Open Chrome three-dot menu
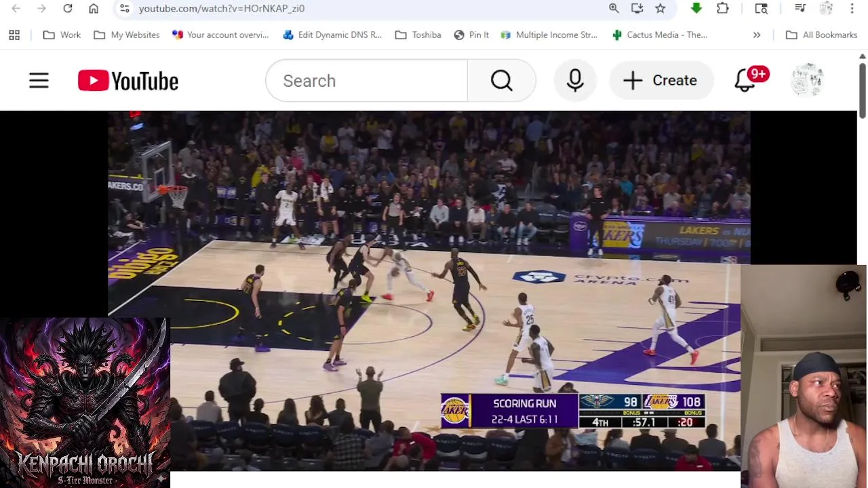The image size is (868, 488). pos(852,8)
